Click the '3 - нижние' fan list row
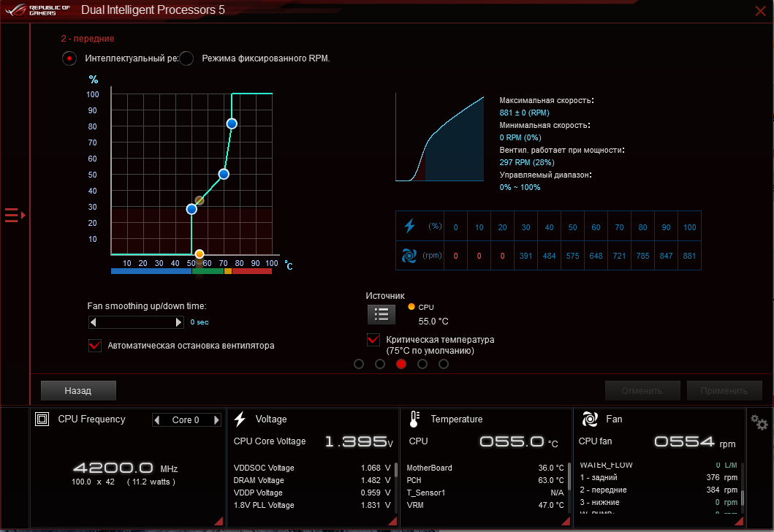The image size is (774, 532). point(659,502)
